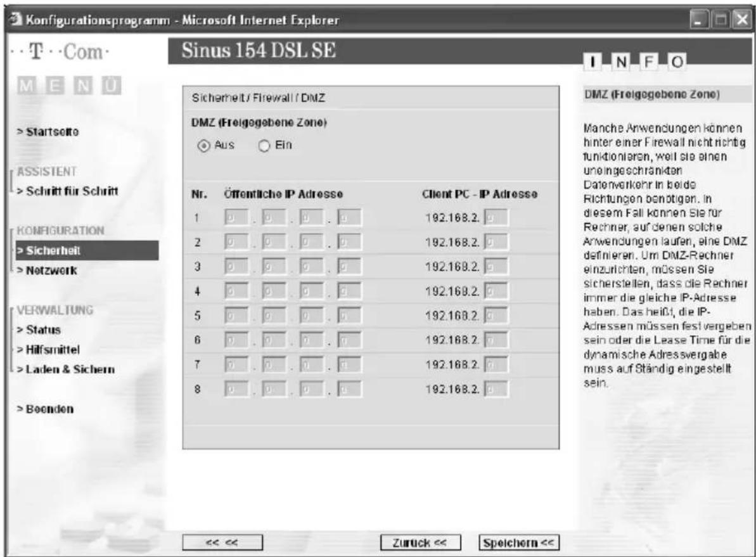The image size is (756, 557).
Task: Select the Aus radio button for DMZ
Action: pos(204,146)
